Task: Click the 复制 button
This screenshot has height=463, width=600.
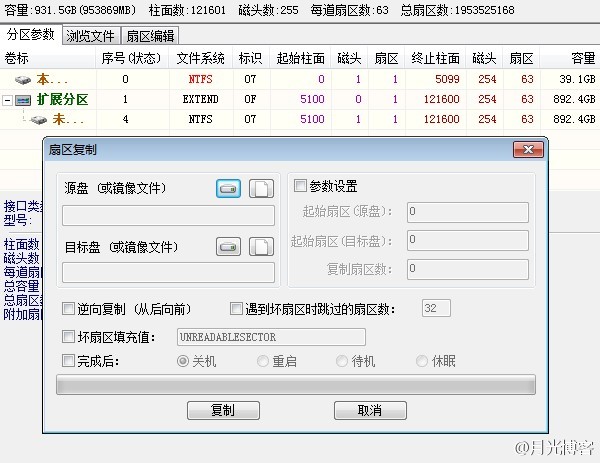Action: (x=224, y=411)
